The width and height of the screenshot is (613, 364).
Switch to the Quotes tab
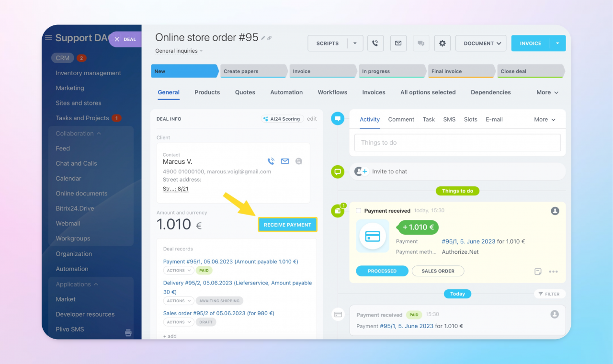tap(245, 92)
